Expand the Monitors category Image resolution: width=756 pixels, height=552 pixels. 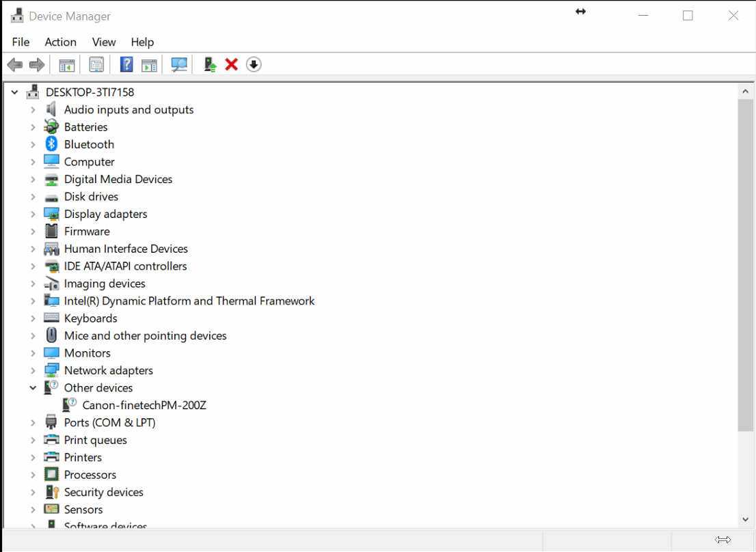coord(33,353)
